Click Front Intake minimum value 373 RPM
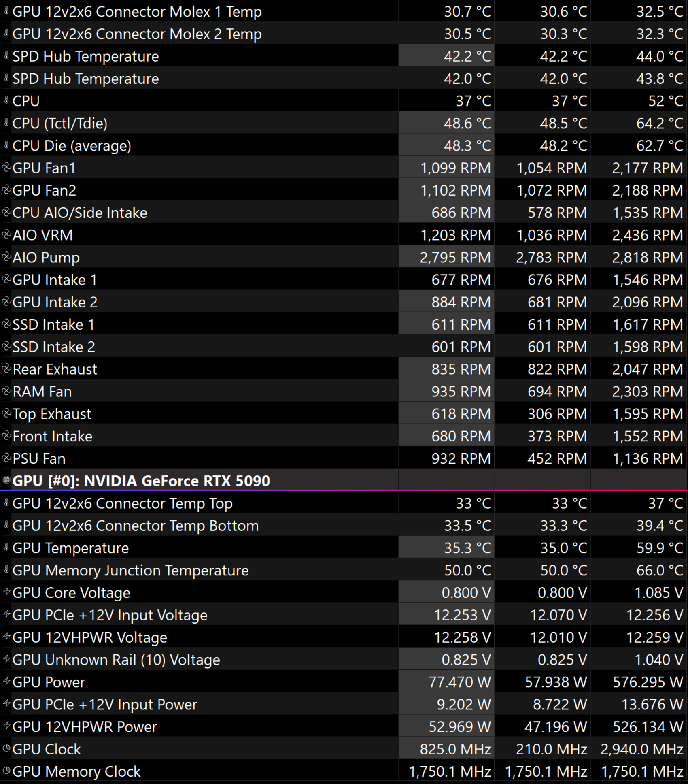This screenshot has height=784, width=688. pos(557,436)
